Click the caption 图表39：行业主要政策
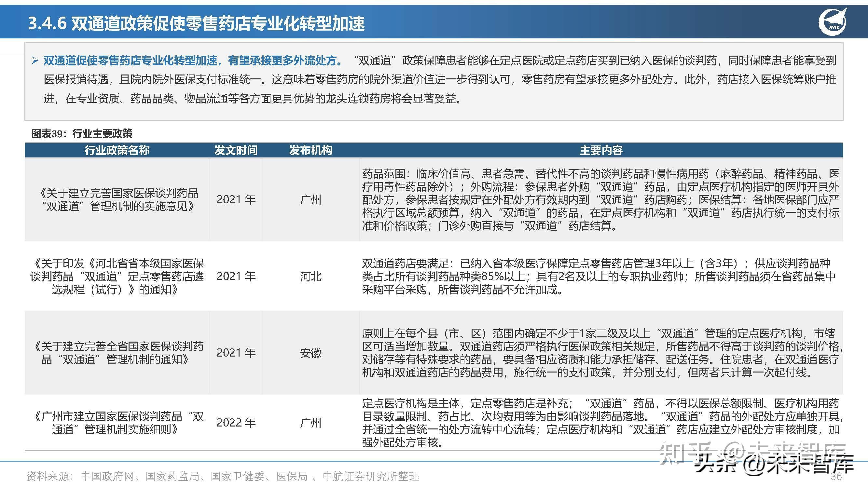Image resolution: width=868 pixels, height=488 pixels. (82, 134)
